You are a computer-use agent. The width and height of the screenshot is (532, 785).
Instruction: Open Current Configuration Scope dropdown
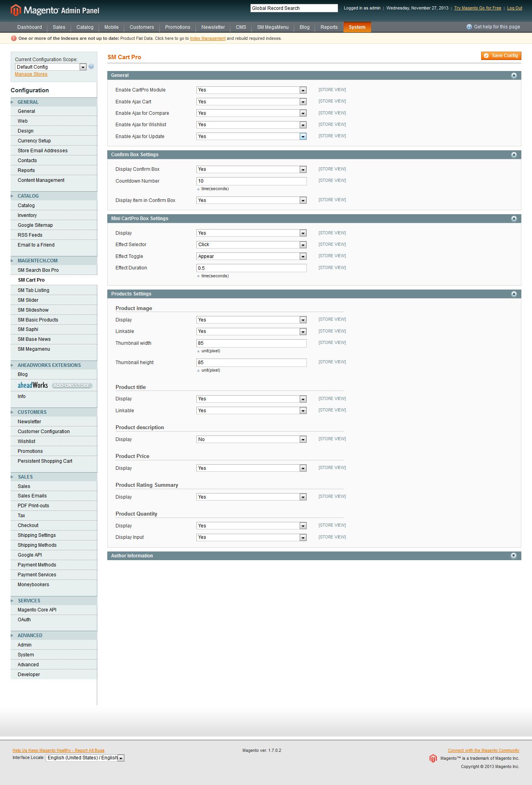point(50,67)
